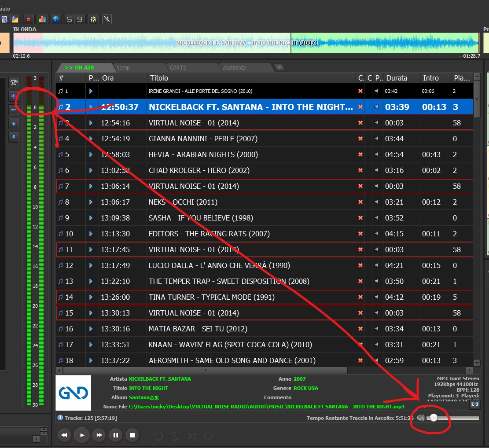Click the add-folder icon in the toolbar
Screen dimensions: 489x448
15,19
